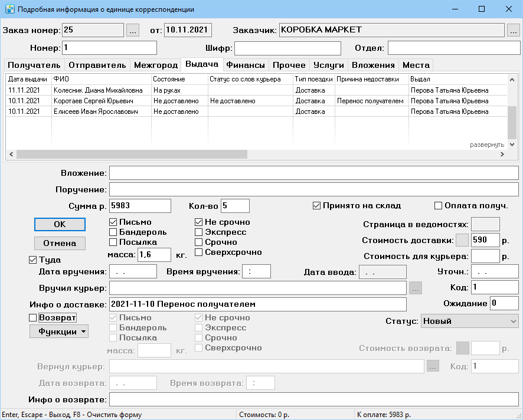Screen dimensions: 523x420
Task: Open order number lookup ellipsis button
Action: [133, 30]
